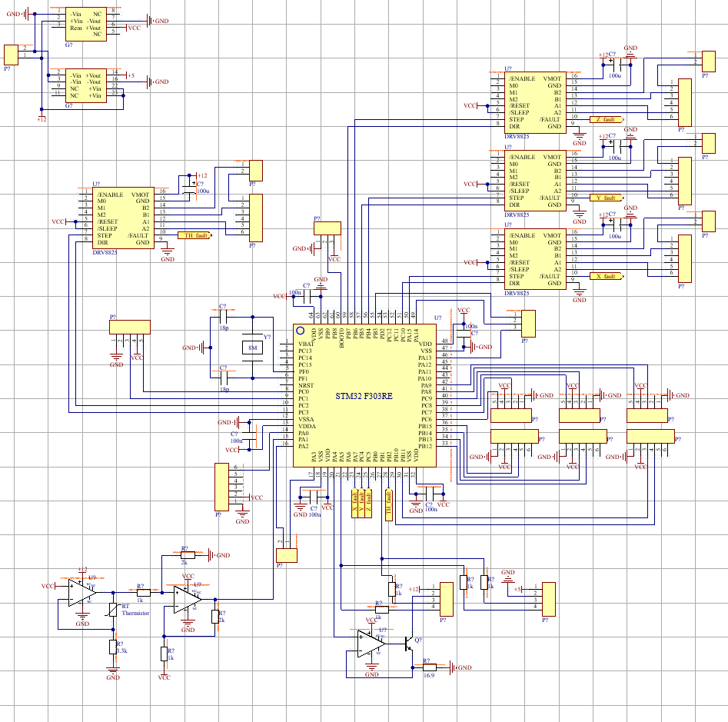Select the VBAT pin label
The height and width of the screenshot is (722, 728).
[x=306, y=344]
